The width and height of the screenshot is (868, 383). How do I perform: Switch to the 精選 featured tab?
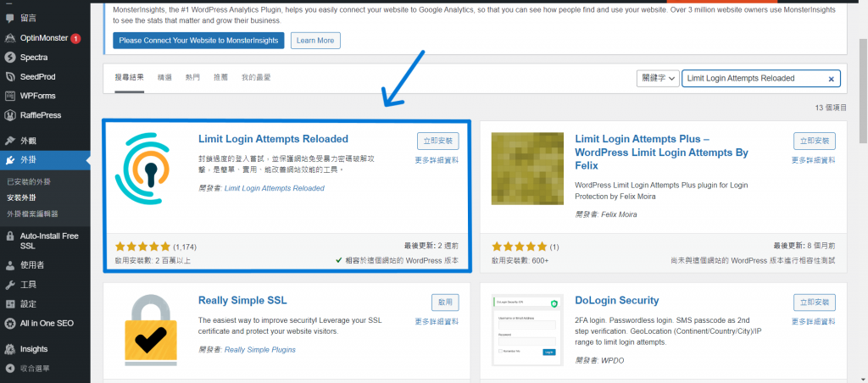164,78
